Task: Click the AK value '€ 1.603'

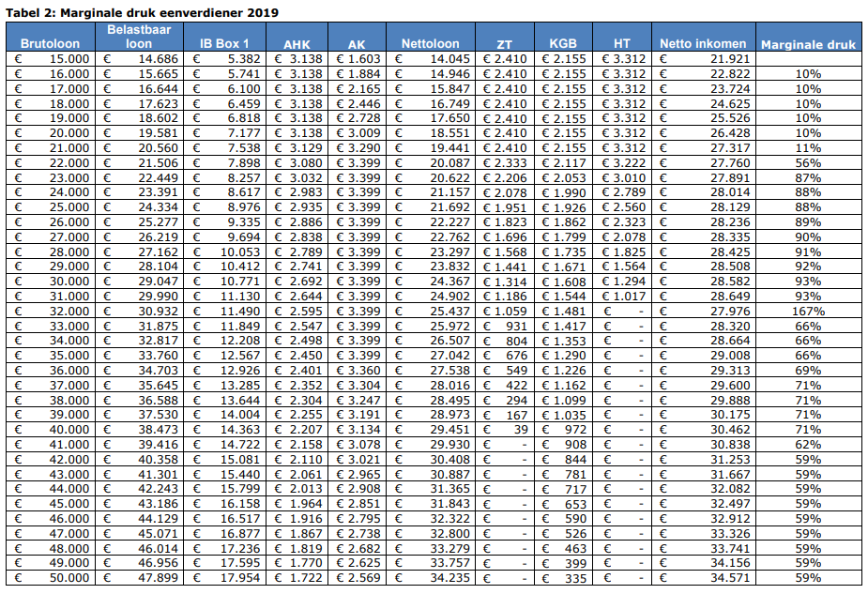Action: [358, 59]
